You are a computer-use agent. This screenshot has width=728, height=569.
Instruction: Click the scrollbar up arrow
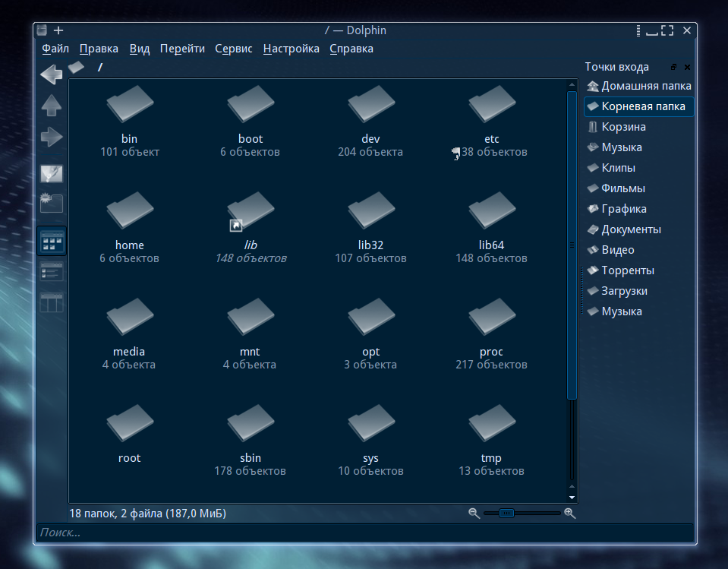pyautogui.click(x=572, y=84)
